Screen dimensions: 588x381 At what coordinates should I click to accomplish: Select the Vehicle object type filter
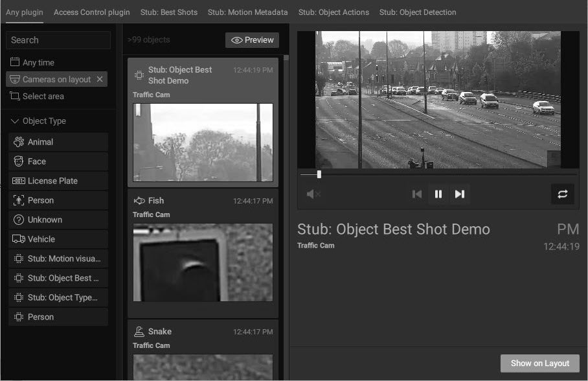tap(41, 238)
